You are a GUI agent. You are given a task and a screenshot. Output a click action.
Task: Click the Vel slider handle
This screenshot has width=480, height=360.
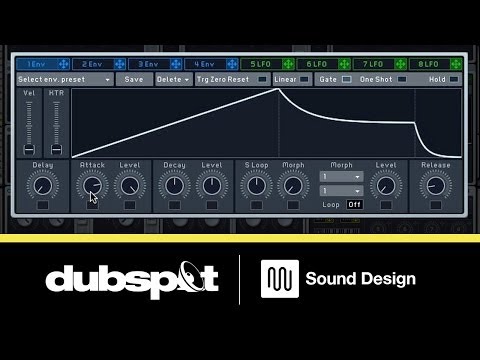(x=29, y=150)
